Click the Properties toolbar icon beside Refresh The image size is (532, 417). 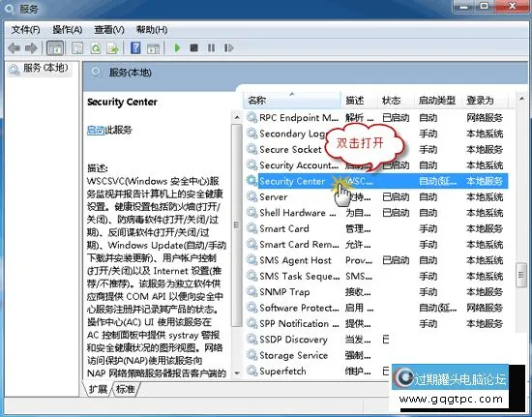click(77, 48)
